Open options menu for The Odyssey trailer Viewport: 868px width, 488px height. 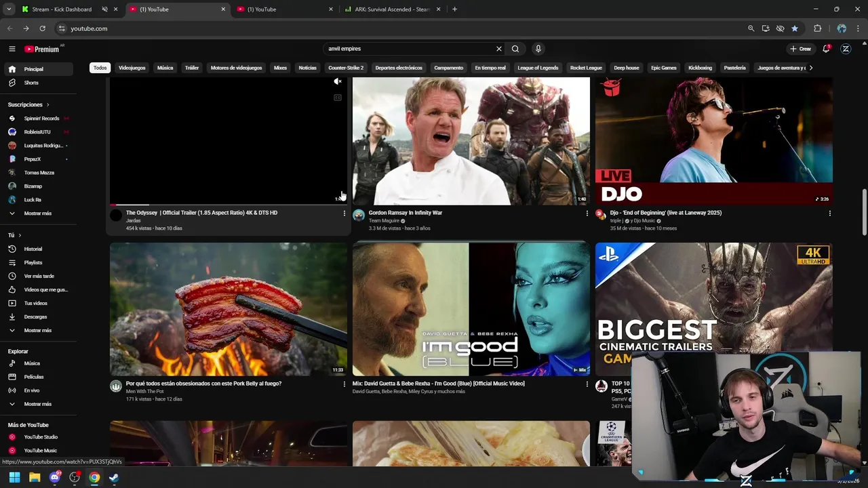click(344, 213)
